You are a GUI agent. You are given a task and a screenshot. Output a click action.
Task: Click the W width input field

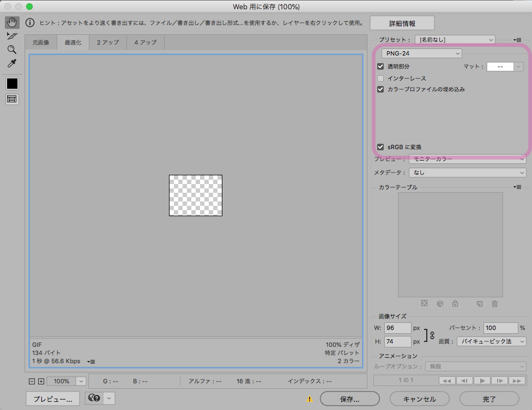398,328
